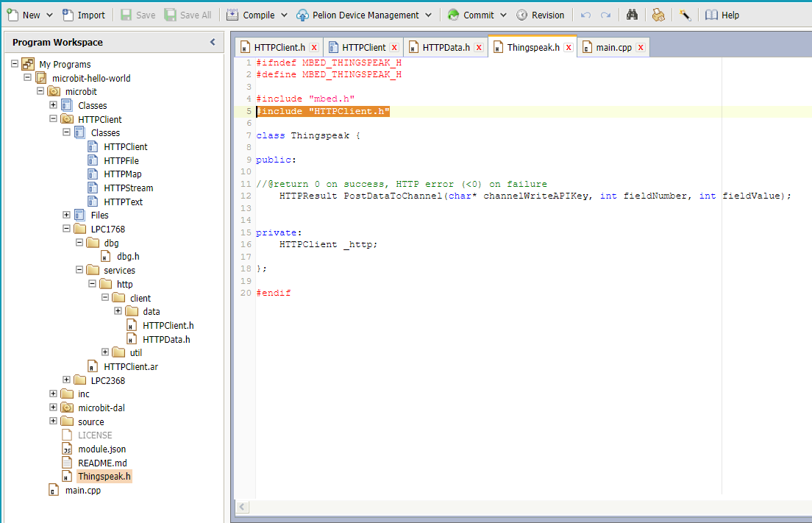Screen dimensions: 812x523
Task: Click the Import button
Action: (83, 15)
